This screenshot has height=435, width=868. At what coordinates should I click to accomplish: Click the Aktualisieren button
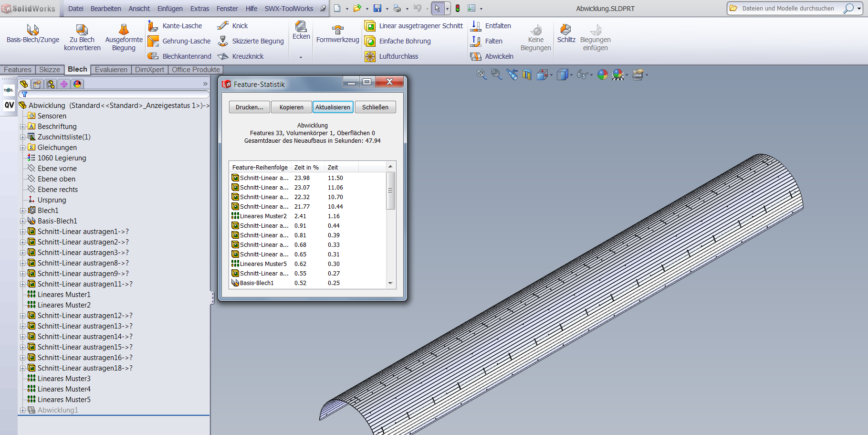click(x=333, y=107)
